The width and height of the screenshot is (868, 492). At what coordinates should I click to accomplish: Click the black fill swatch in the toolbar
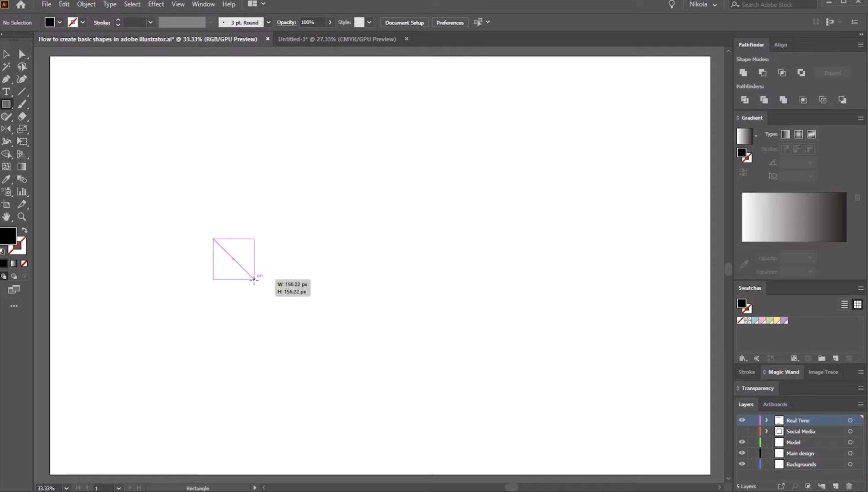pyautogui.click(x=8, y=236)
